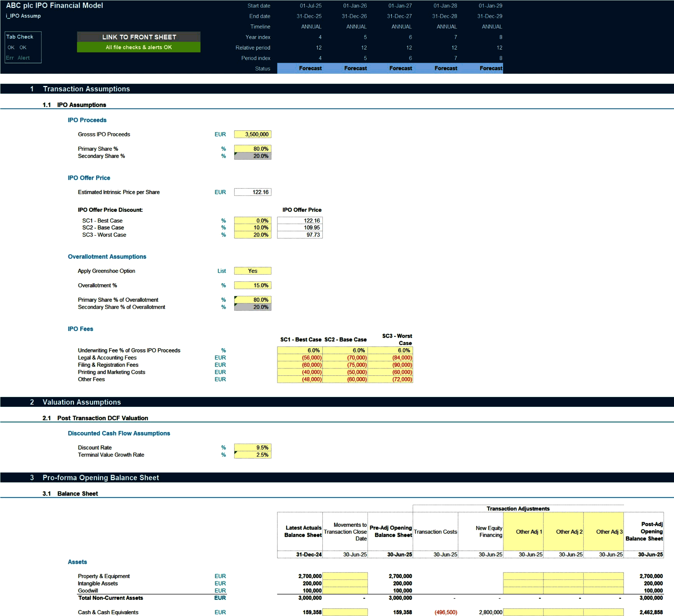Click the Forecast status cell for 01-Jul-25

[x=300, y=68]
